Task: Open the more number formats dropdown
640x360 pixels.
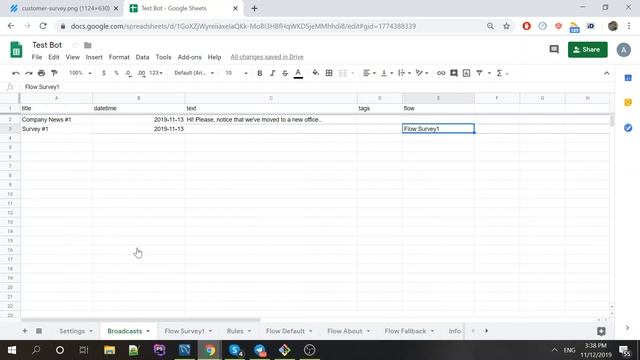Action: (156, 73)
